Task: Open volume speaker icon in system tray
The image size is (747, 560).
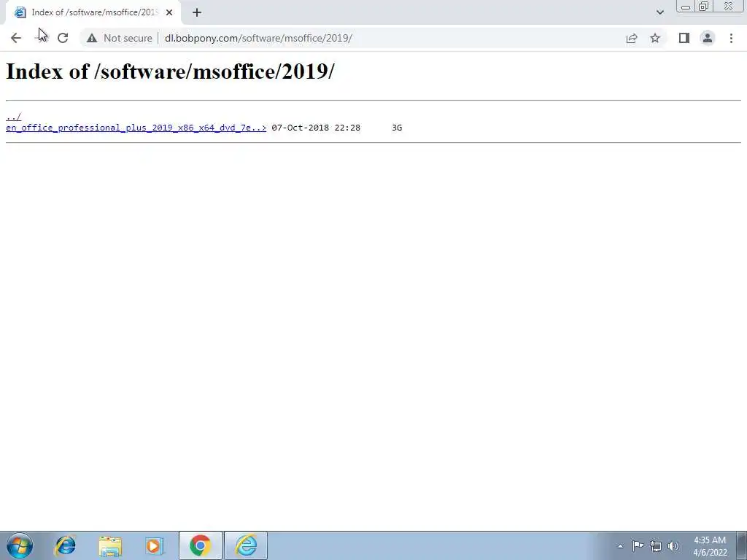Action: (x=673, y=546)
